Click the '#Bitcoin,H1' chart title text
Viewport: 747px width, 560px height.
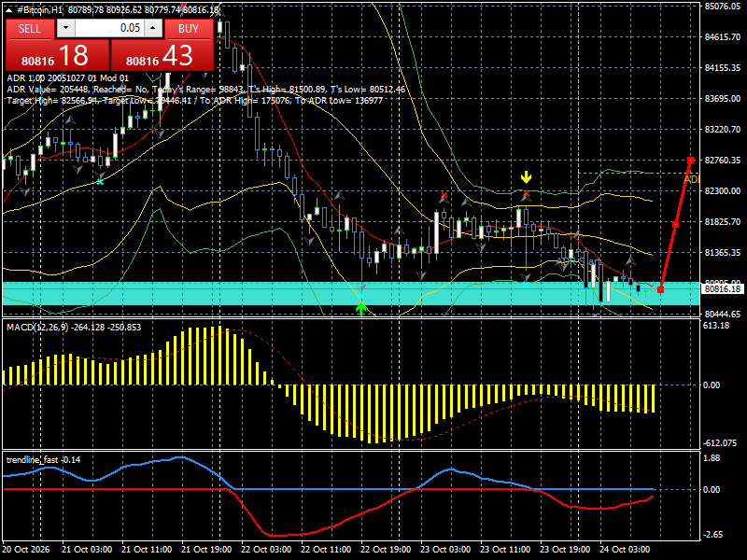(39, 9)
